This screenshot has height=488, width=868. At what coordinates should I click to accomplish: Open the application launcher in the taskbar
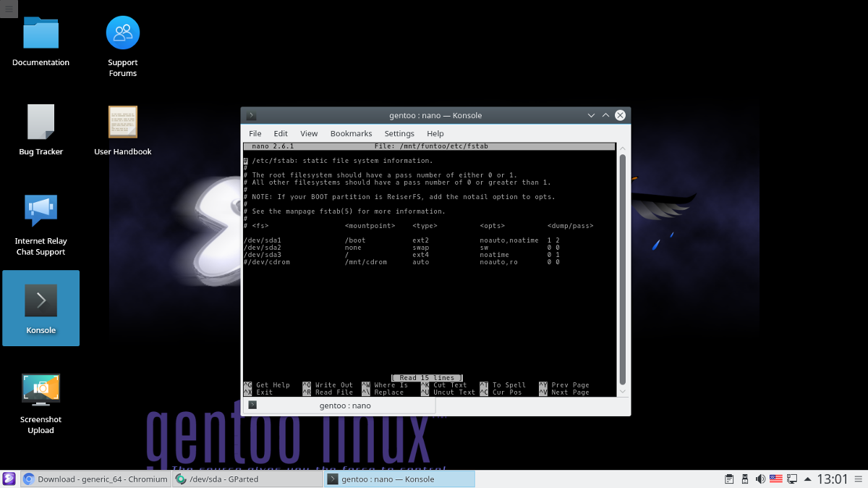point(8,479)
